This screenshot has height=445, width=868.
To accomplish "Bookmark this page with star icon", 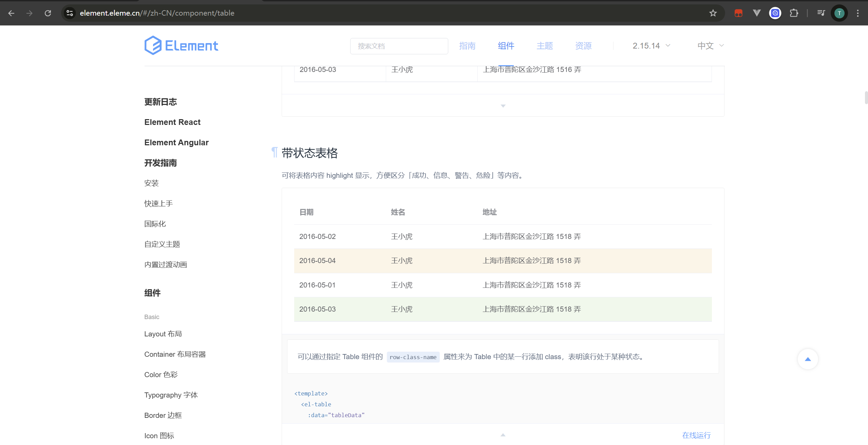I will 713,13.
